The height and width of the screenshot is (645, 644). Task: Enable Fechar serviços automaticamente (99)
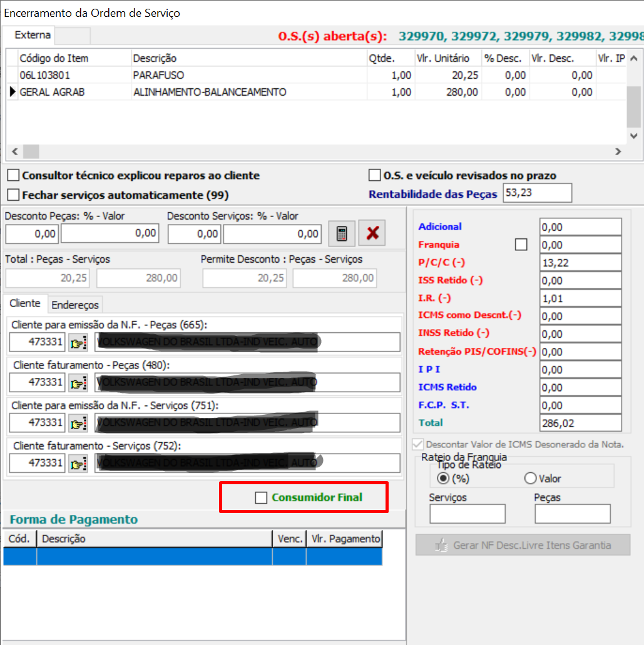click(13, 195)
